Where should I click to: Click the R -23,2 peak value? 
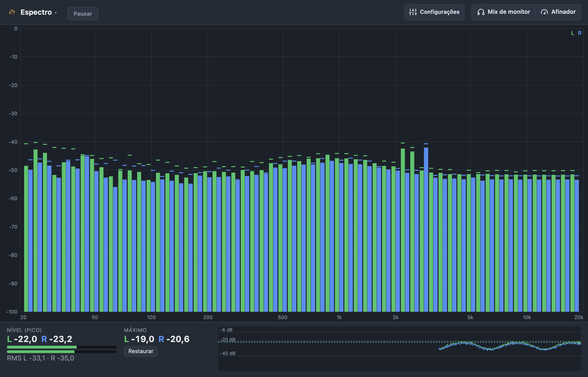point(57,339)
